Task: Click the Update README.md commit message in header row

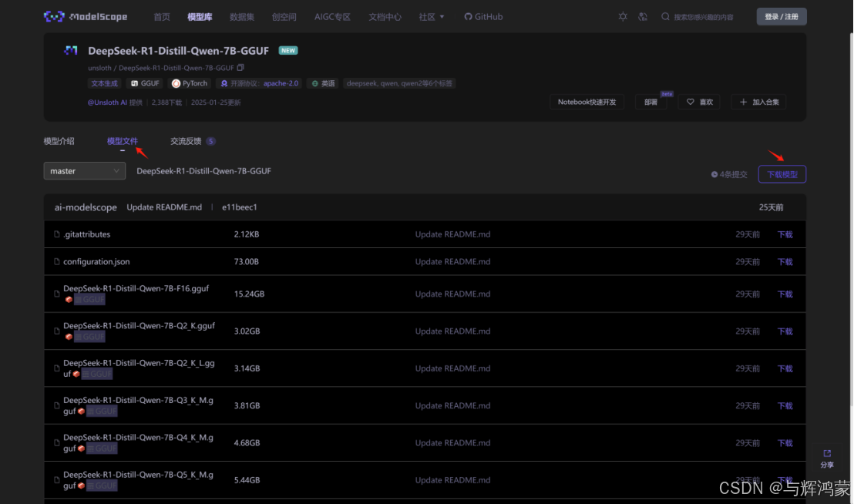Action: [164, 207]
